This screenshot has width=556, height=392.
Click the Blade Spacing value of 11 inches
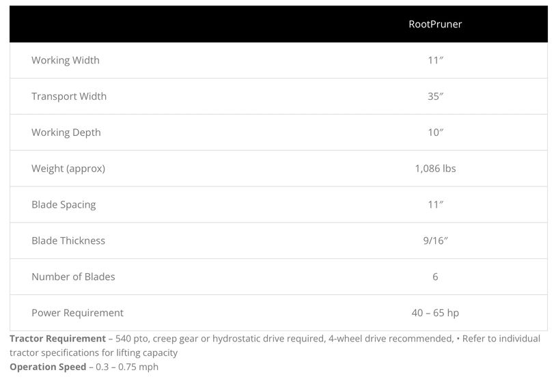coord(435,205)
